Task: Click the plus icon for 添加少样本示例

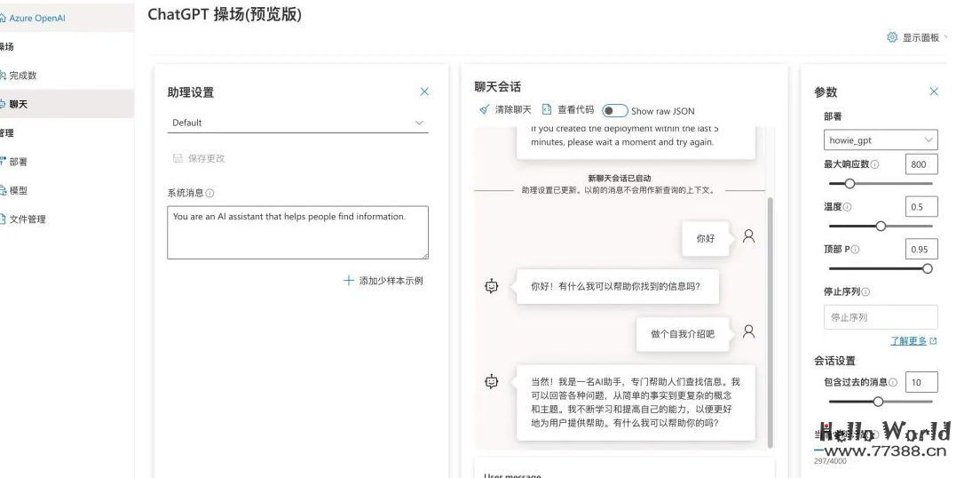Action: (349, 280)
